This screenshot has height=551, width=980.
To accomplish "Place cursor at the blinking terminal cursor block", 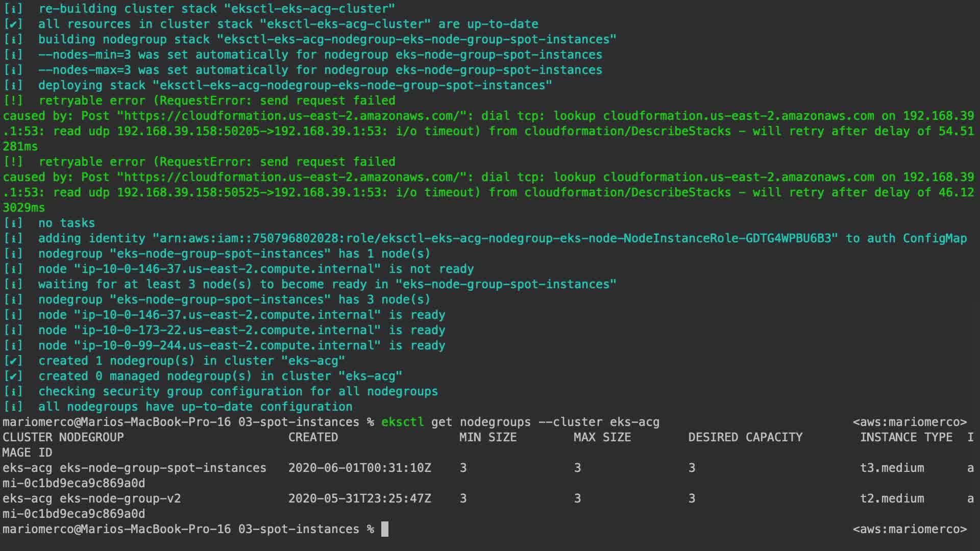I will pos(385,529).
